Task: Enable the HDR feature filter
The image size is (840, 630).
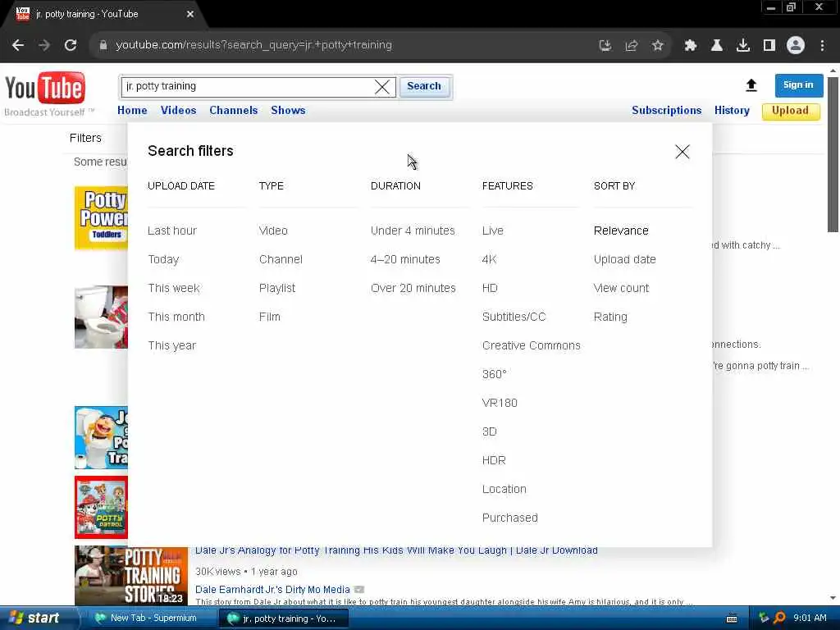Action: point(493,460)
